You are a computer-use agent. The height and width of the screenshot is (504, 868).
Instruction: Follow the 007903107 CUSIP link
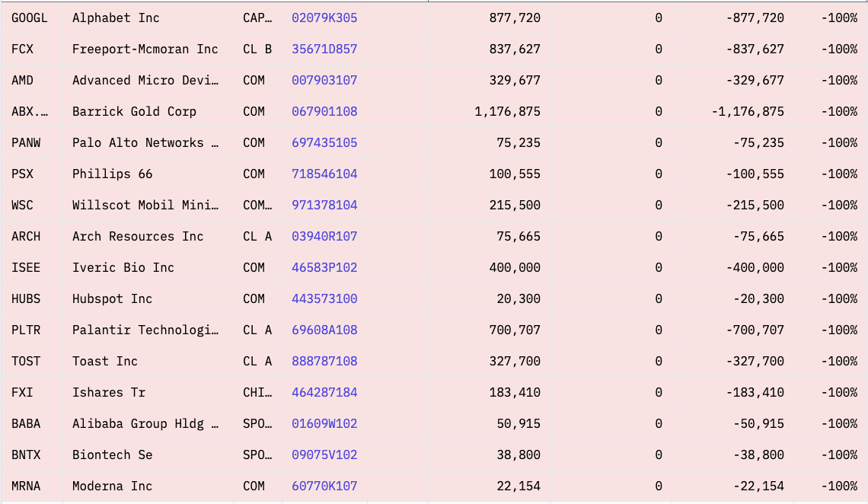click(x=324, y=80)
